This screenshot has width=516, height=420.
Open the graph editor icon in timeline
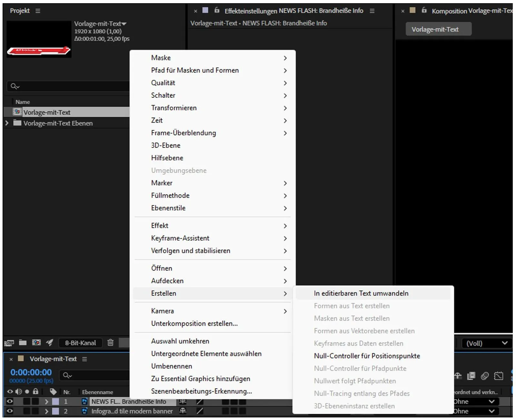tap(498, 376)
